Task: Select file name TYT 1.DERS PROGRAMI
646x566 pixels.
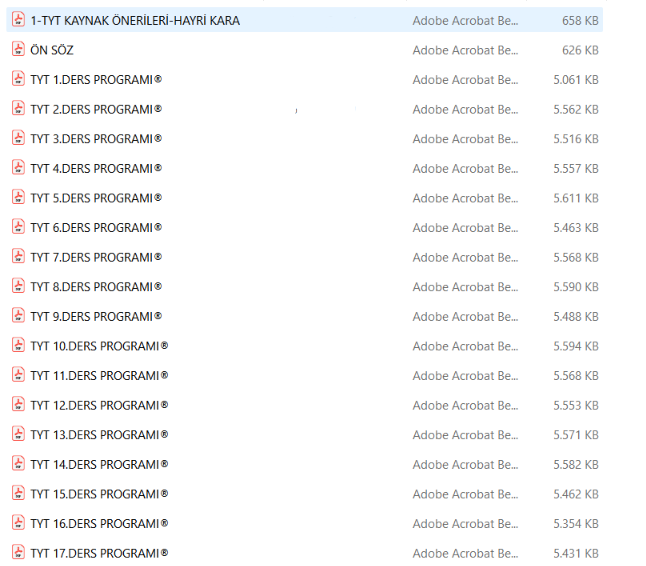Action: coord(96,80)
